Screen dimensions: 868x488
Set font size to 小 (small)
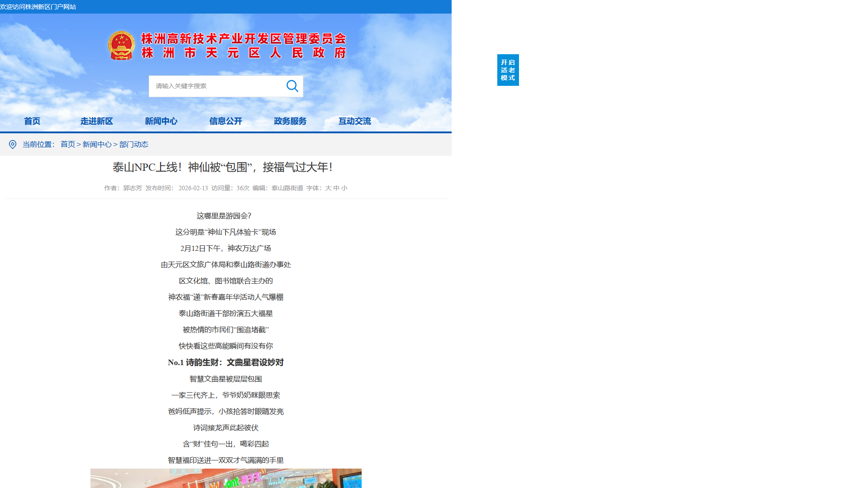coord(344,188)
